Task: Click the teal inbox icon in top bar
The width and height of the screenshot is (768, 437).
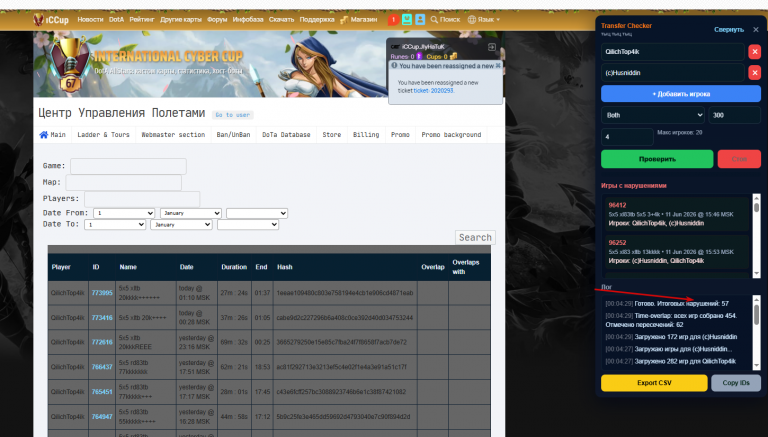Action: 407,20
